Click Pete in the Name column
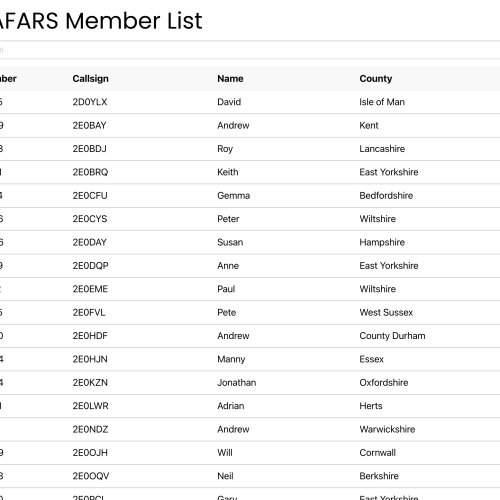This screenshot has width=500, height=500. tap(227, 312)
